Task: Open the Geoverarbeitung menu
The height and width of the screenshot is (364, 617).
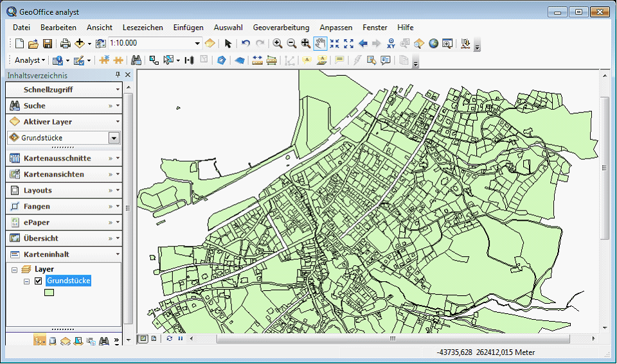Action: point(281,28)
